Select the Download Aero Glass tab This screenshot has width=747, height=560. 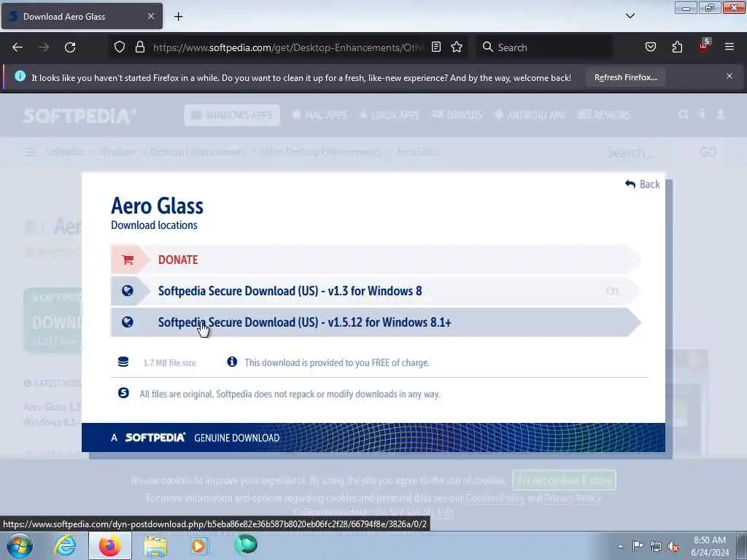click(82, 16)
